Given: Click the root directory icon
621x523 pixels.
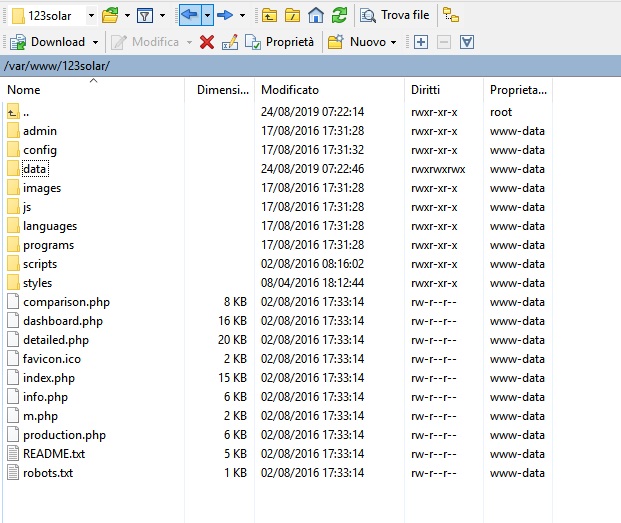Looking at the screenshot, I should (x=292, y=15).
